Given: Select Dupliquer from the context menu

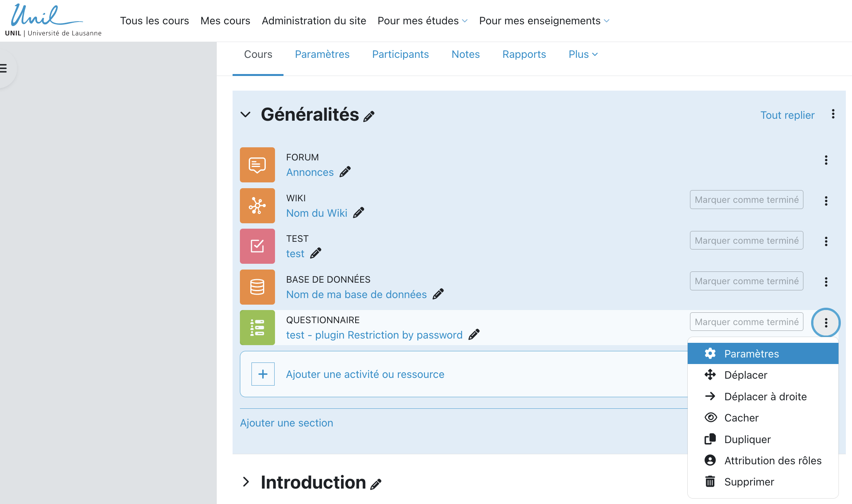Looking at the screenshot, I should (x=747, y=440).
